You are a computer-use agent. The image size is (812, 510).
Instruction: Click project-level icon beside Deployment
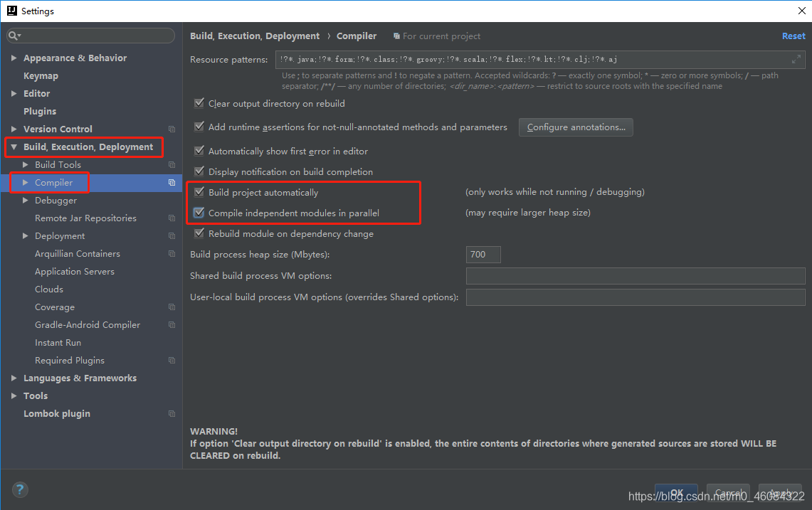pyautogui.click(x=172, y=236)
